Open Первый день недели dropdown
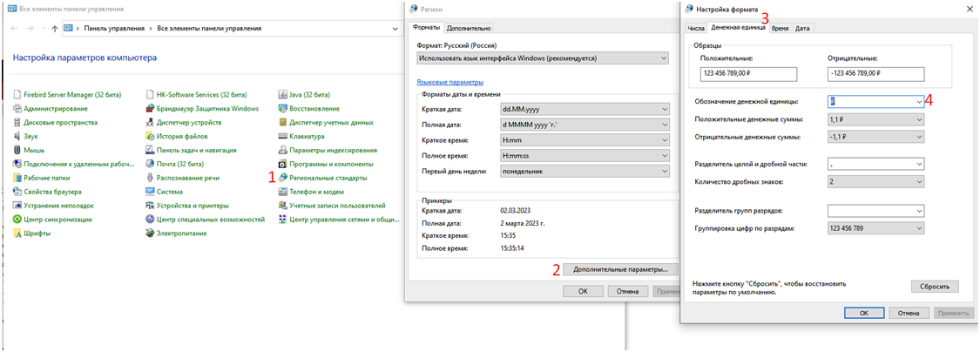This screenshot has width=980, height=352. click(x=585, y=171)
